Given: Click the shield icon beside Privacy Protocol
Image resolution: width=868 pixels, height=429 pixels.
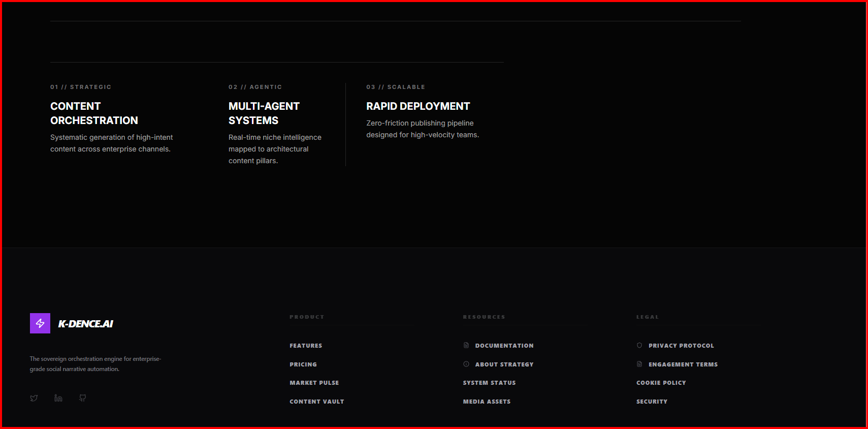Looking at the screenshot, I should click(639, 345).
